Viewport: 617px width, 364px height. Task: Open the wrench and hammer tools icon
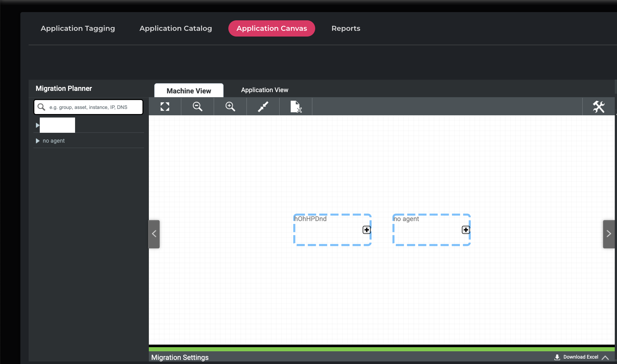pyautogui.click(x=599, y=107)
